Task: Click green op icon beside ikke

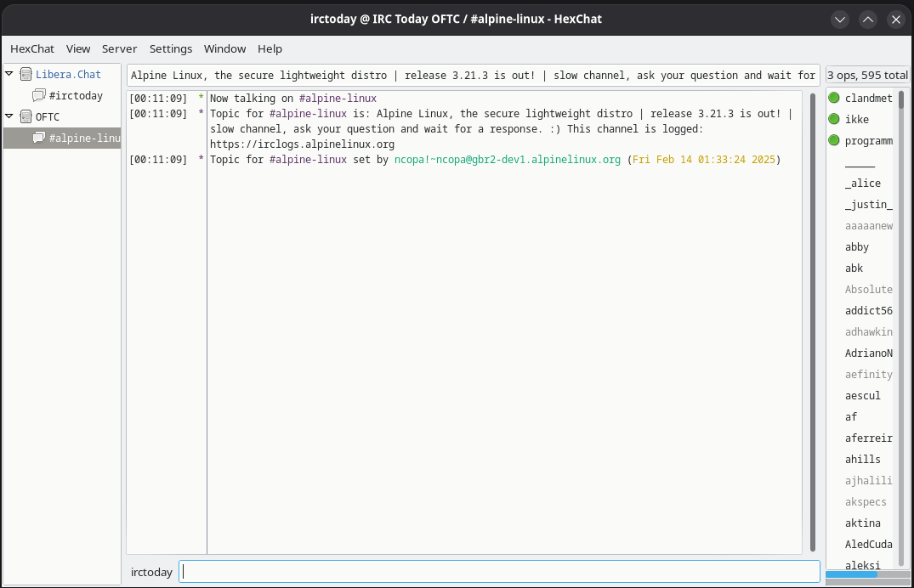Action: (834, 119)
